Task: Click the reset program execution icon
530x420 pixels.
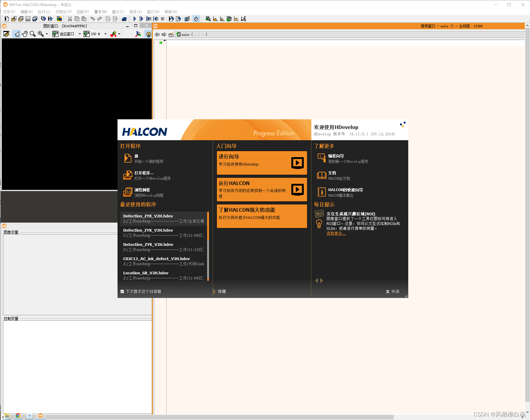Action: (x=171, y=19)
